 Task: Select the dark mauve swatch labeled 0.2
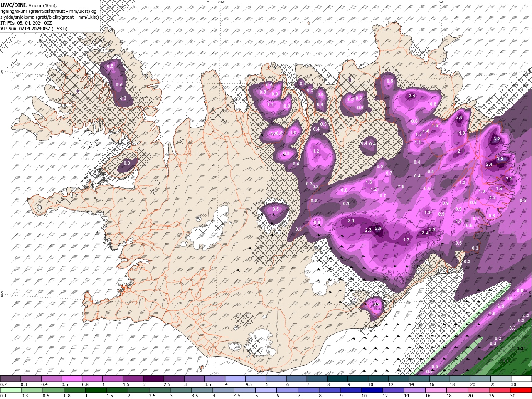[11, 379]
